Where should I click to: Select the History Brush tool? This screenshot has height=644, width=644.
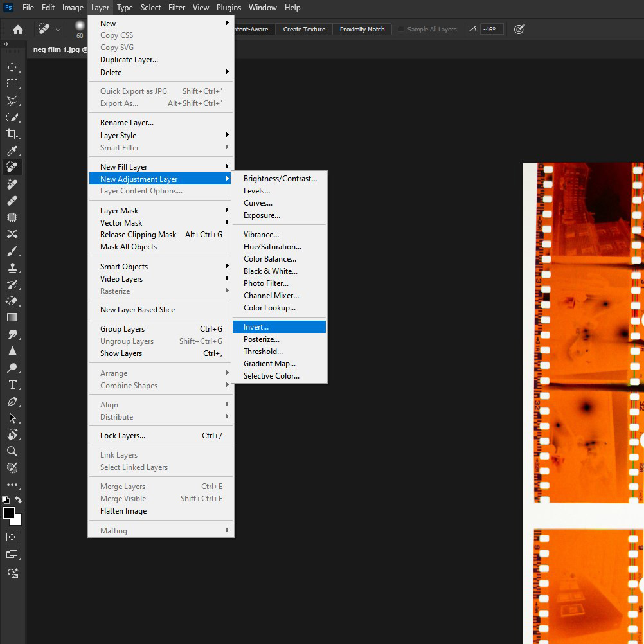(x=12, y=284)
